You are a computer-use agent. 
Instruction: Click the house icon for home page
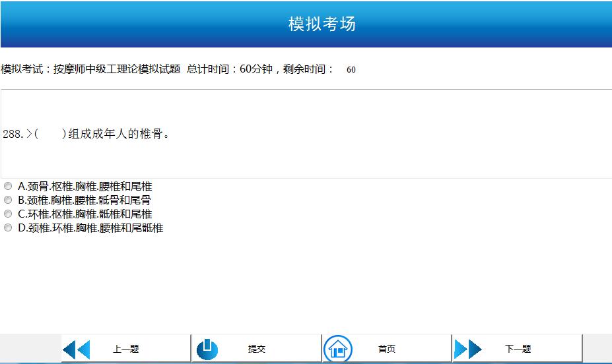(338, 349)
